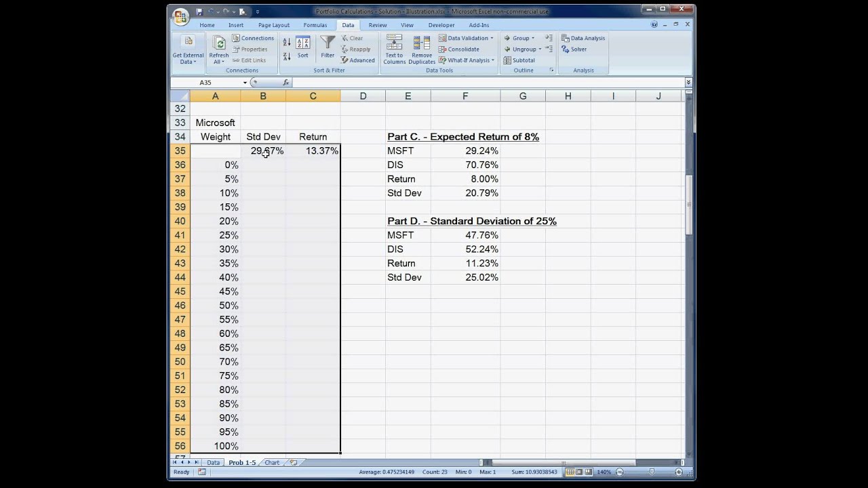Click the Part D Standard Deviation heading
This screenshot has height=488, width=868.
pos(472,221)
